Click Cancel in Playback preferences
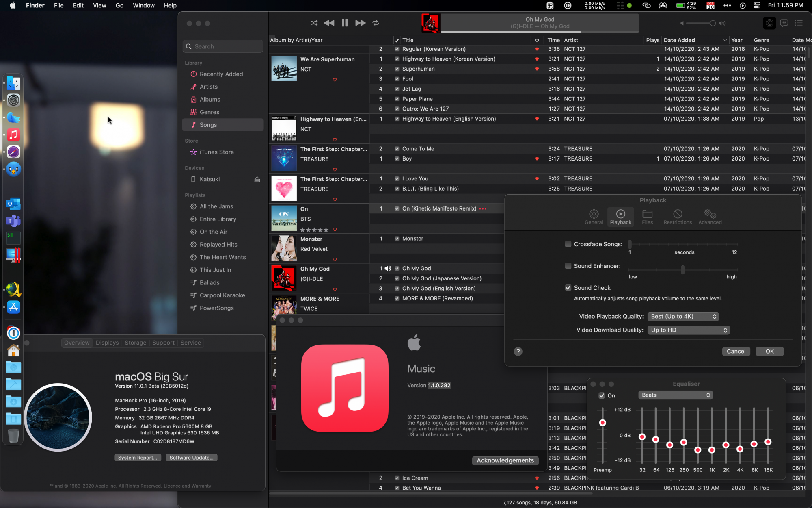The height and width of the screenshot is (508, 812). point(736,352)
